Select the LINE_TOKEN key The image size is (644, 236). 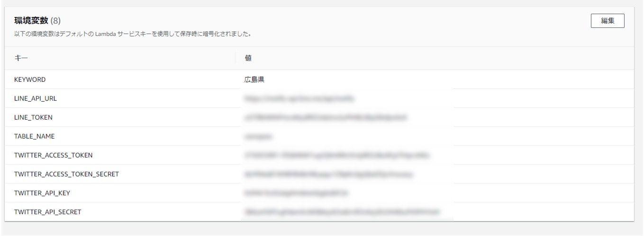tap(33, 117)
